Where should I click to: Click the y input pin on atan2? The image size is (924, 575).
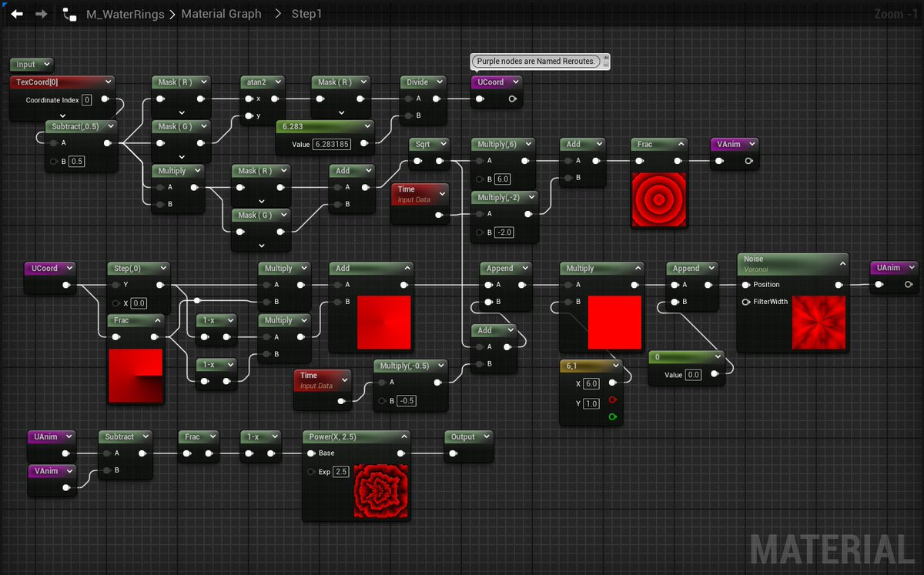pos(248,116)
